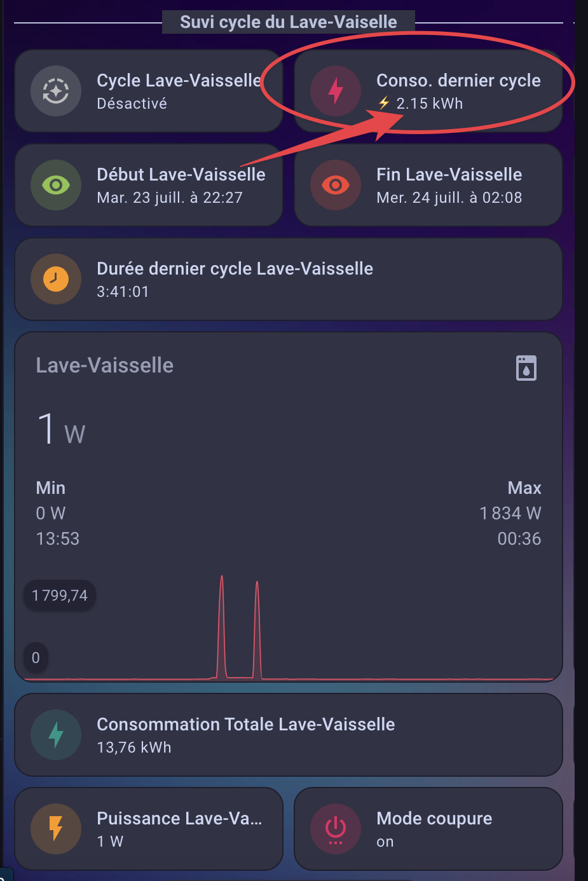Click the Cycle Lave-Vaisselle status icon

56,91
